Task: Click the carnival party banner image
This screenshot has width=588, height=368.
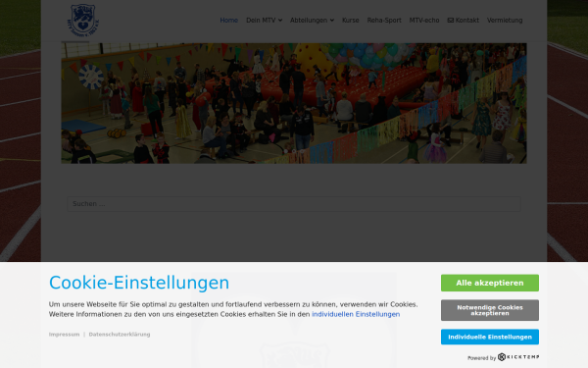Action: point(294,103)
